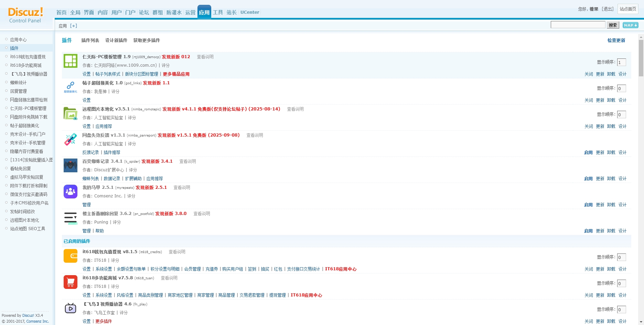Click the 百变蜘蛛记录 spider plugin icon
This screenshot has height=325, width=644.
click(x=70, y=165)
